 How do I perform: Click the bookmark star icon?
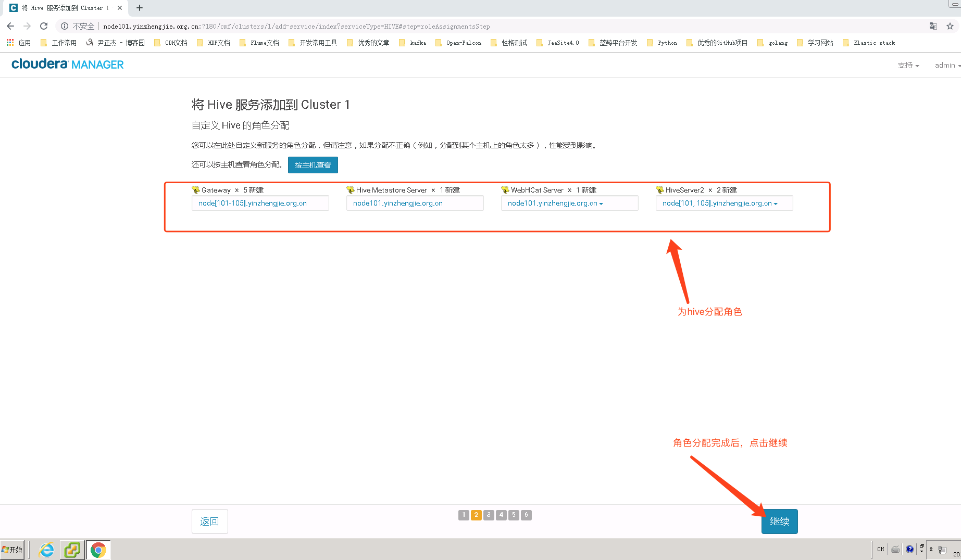950,26
